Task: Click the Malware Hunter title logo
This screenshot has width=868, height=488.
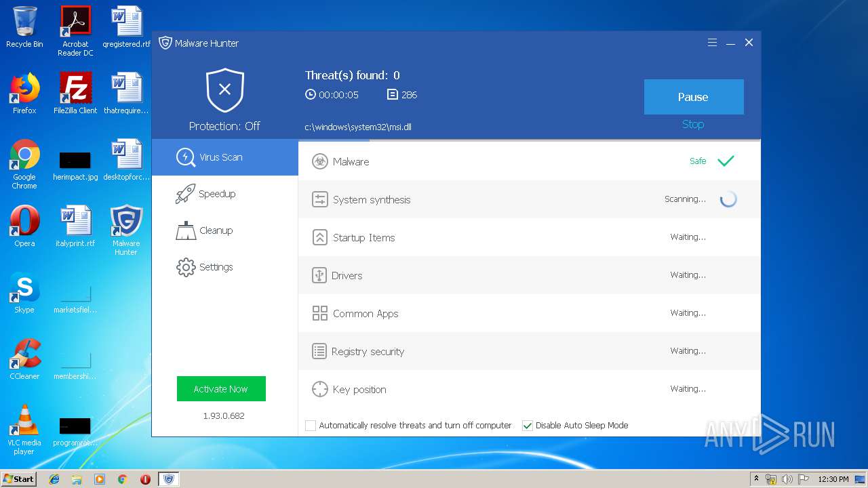Action: tap(165, 43)
